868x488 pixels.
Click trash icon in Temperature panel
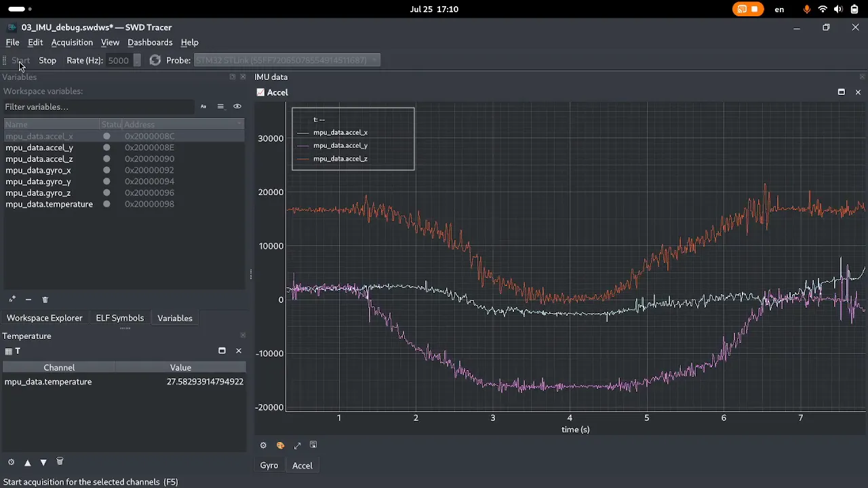click(x=60, y=462)
